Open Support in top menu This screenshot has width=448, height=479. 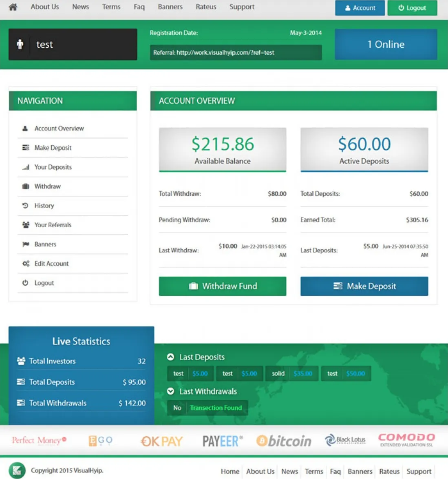242,7
